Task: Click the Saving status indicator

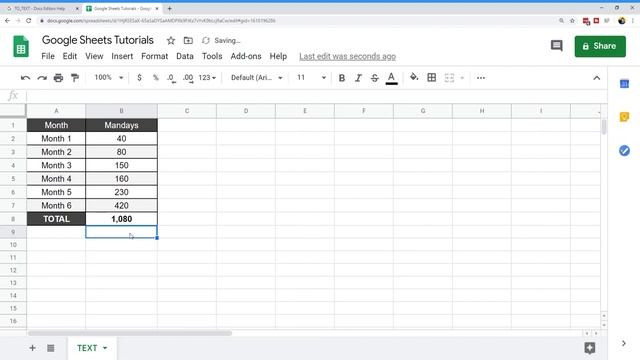Action: click(x=221, y=40)
